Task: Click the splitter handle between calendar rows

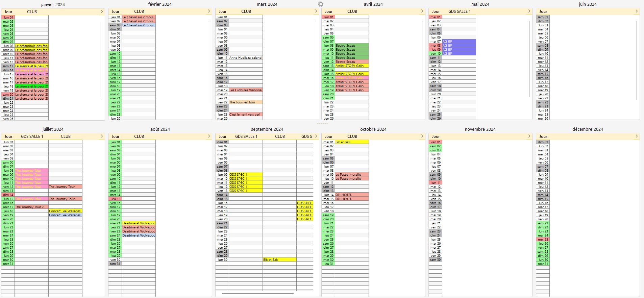Action: pos(322,124)
